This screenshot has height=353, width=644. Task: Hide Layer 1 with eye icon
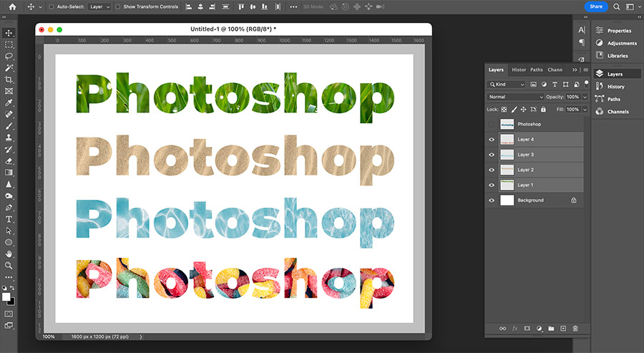pyautogui.click(x=491, y=185)
